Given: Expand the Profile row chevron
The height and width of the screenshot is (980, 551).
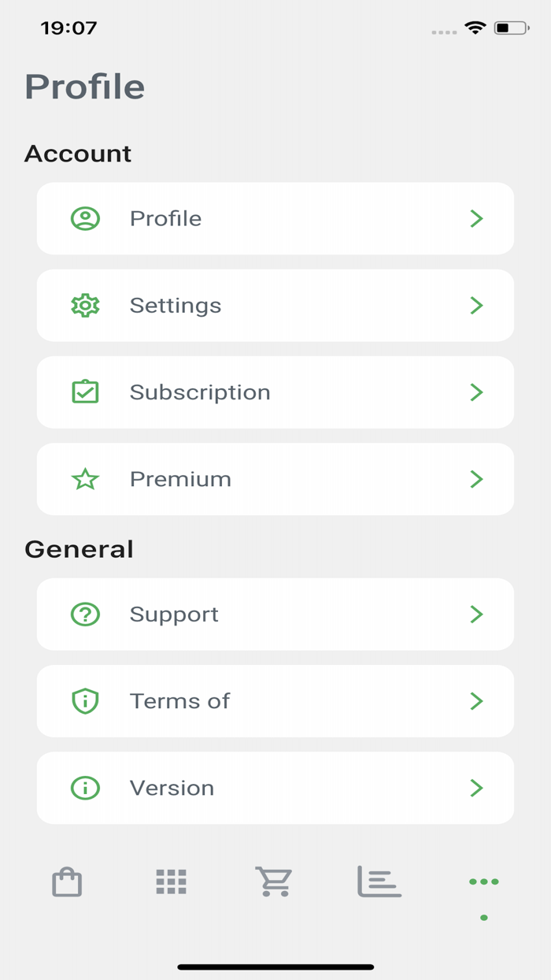Looking at the screenshot, I should [476, 218].
